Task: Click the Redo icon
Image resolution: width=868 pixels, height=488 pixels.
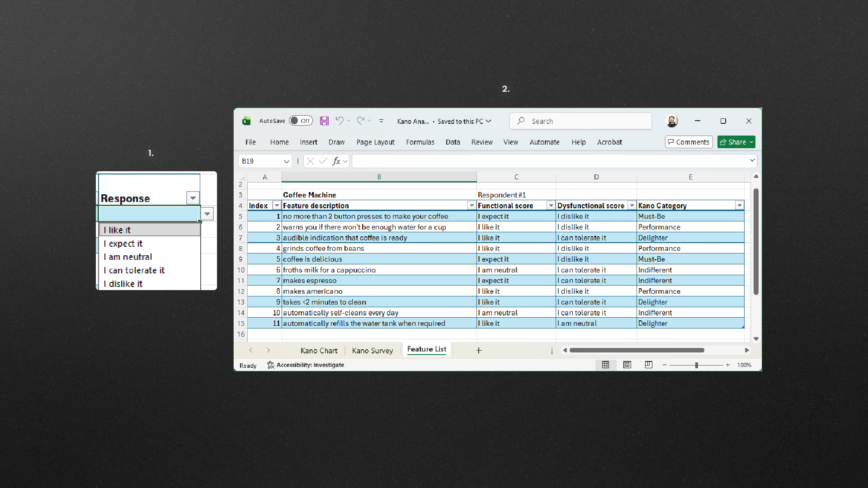Action: (x=361, y=121)
